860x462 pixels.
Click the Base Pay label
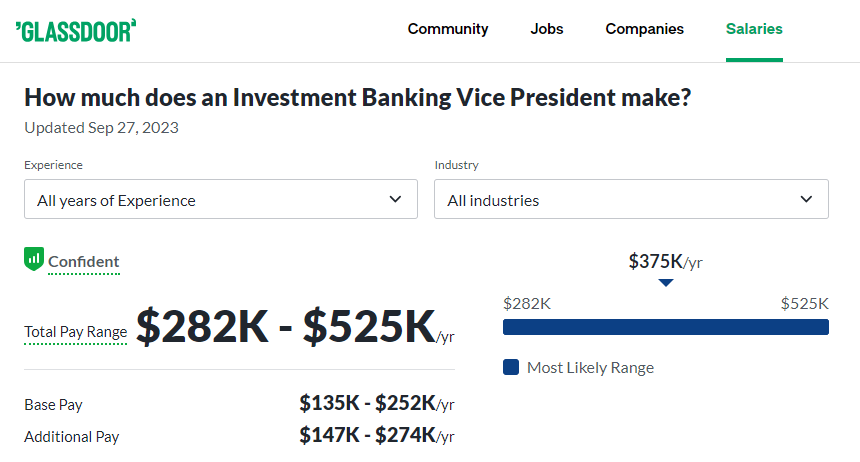[x=53, y=405]
